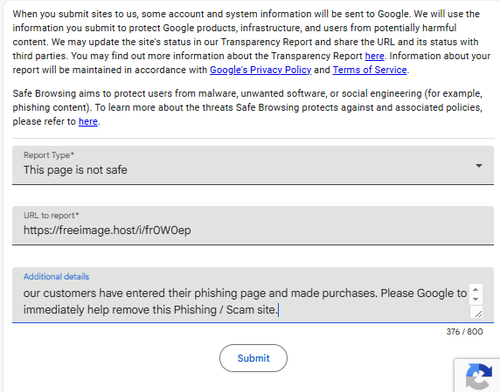
Task: Open the reCAPTCHA badge
Action: [478, 376]
